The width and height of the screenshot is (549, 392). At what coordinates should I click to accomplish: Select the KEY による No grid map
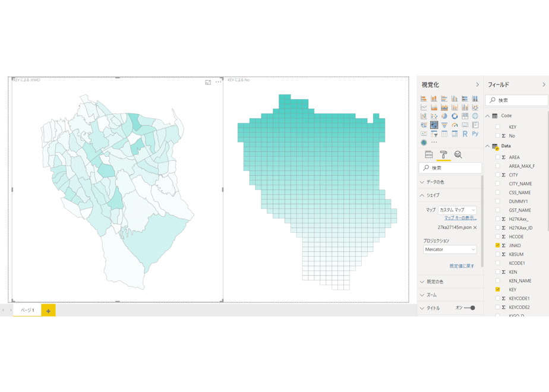pyautogui.click(x=316, y=189)
